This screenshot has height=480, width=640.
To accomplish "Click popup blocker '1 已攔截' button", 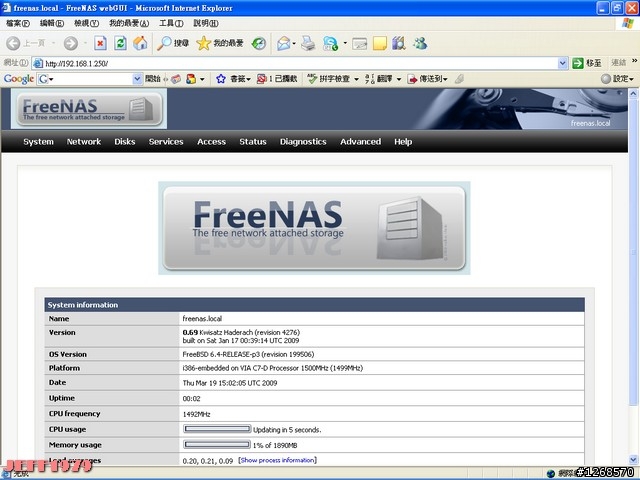I will pos(277,79).
